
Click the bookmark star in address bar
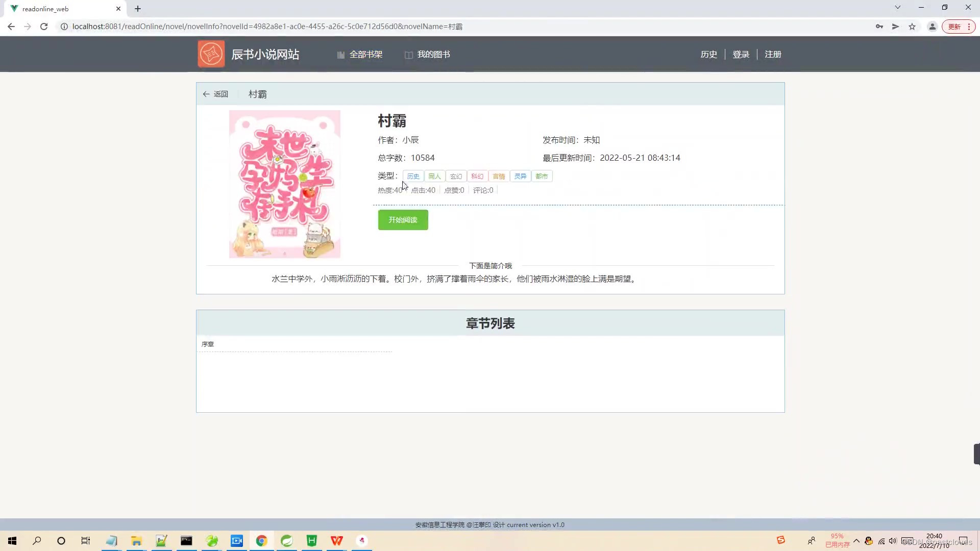point(912,26)
